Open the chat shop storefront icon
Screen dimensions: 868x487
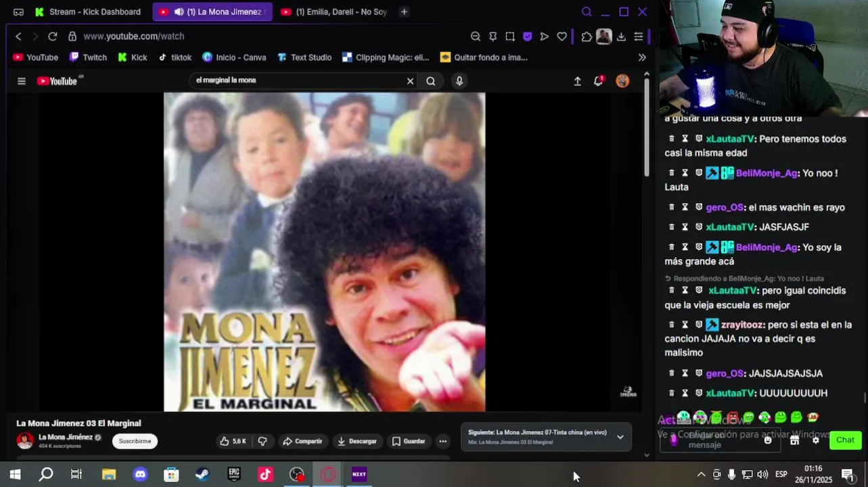(x=794, y=440)
